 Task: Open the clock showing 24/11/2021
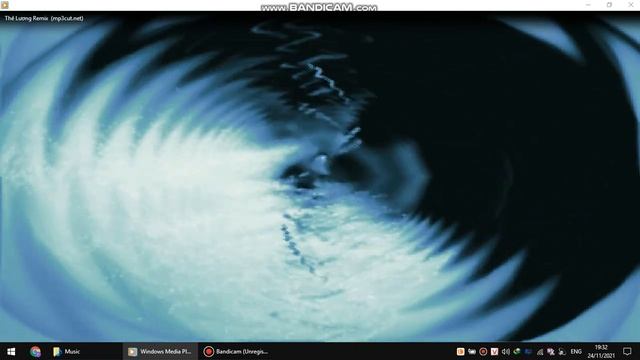601,351
